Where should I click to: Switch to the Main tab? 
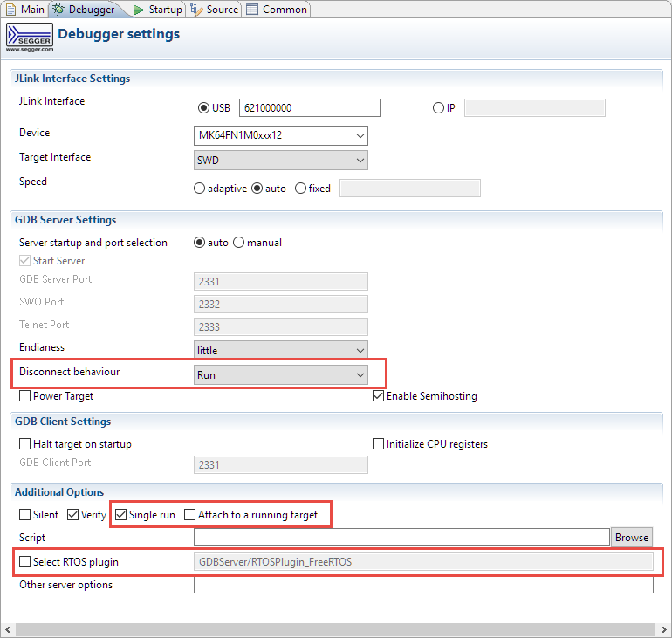click(x=24, y=10)
